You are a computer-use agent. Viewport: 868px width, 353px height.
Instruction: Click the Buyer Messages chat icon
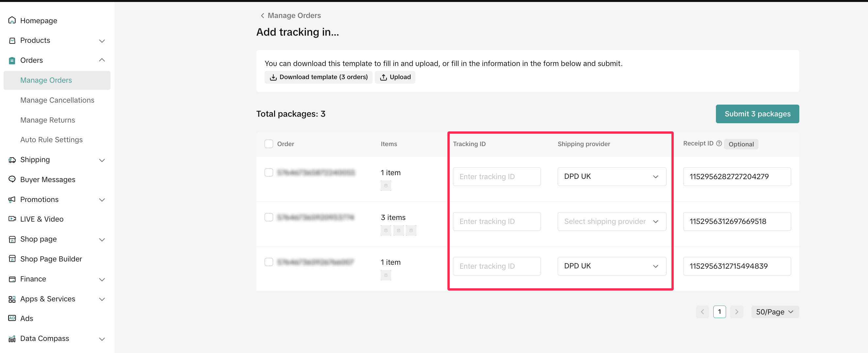[x=12, y=179]
